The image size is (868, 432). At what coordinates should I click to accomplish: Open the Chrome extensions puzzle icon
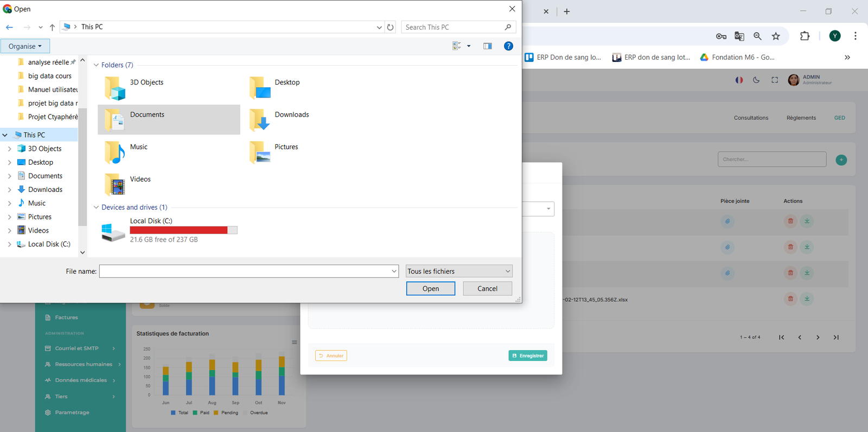805,36
